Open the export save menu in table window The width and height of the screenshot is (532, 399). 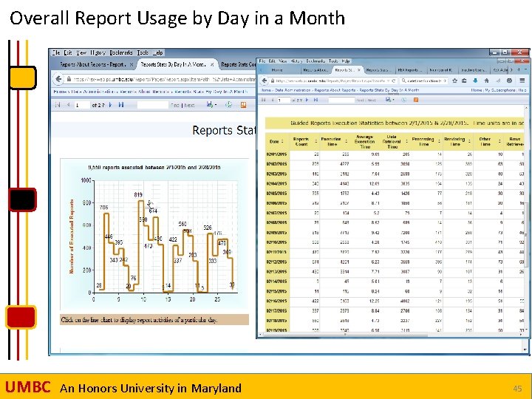tap(390, 100)
